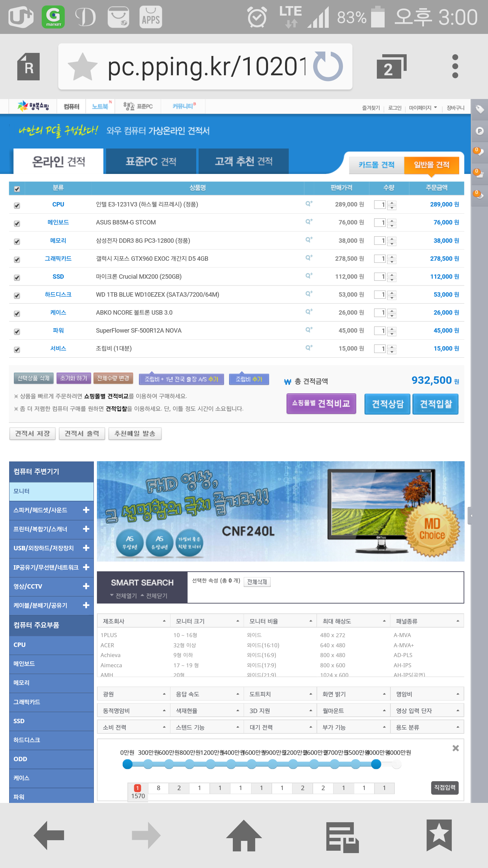Open the browser tabs counter showing 2
The width and height of the screenshot is (488, 868).
point(391,66)
